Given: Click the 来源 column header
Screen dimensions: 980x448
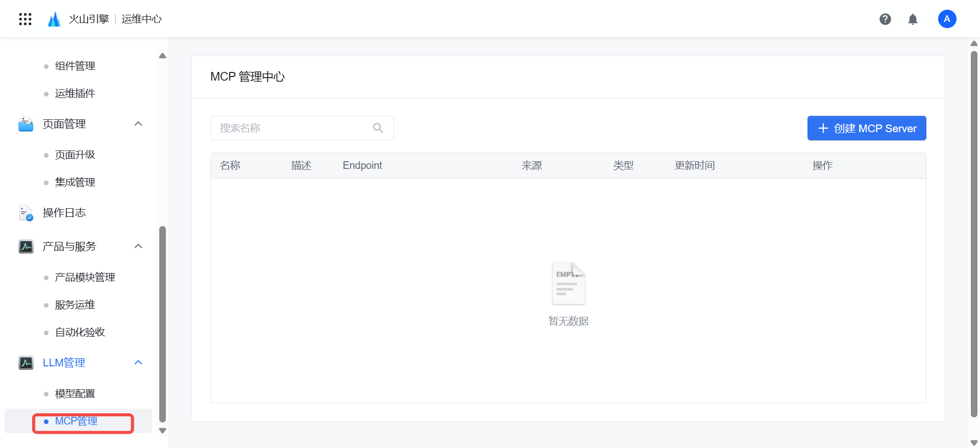Looking at the screenshot, I should tap(532, 165).
